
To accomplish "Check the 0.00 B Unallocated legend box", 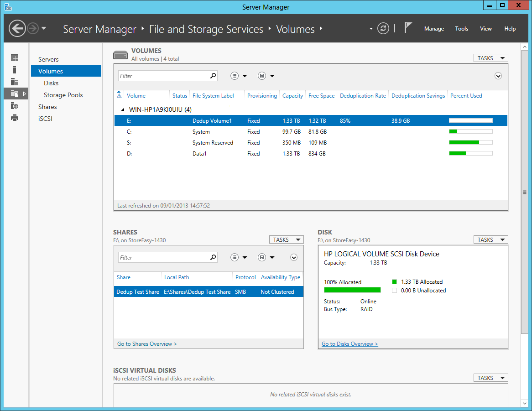I will point(394,290).
